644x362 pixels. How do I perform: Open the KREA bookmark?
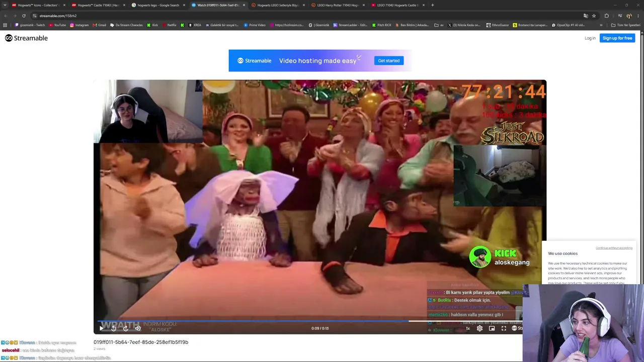pos(195,25)
